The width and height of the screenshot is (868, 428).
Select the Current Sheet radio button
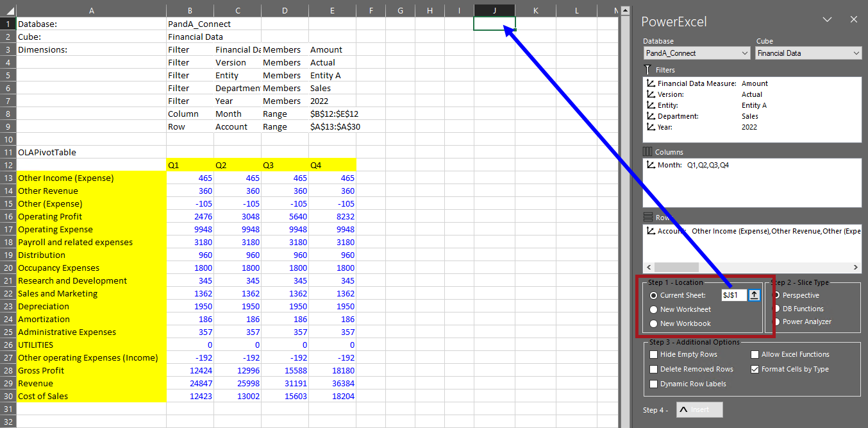(x=654, y=295)
